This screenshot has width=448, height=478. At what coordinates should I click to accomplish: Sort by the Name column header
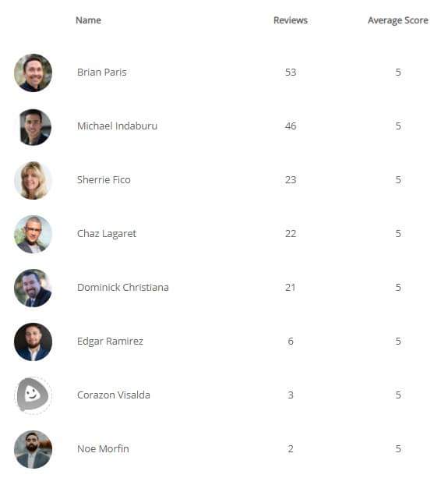pyautogui.click(x=88, y=20)
